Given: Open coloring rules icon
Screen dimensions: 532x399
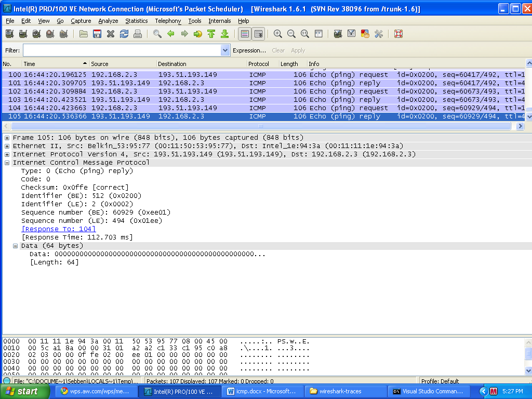Looking at the screenshot, I should pyautogui.click(x=365, y=34).
